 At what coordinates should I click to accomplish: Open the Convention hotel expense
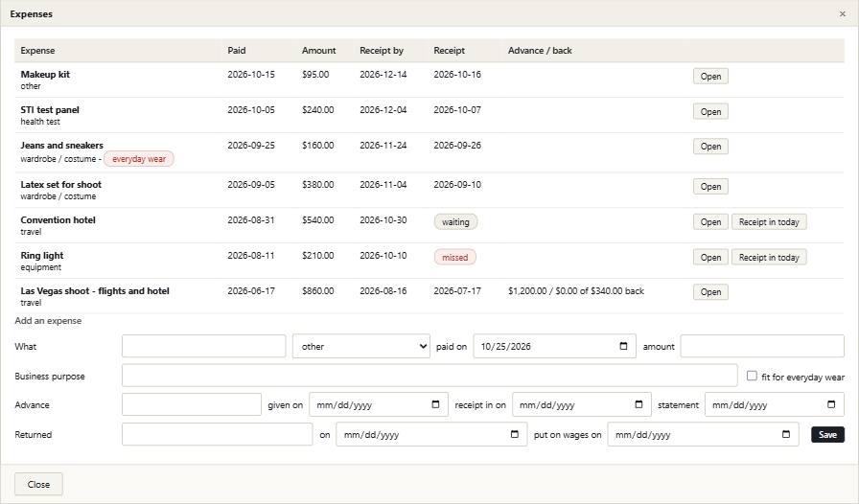710,222
